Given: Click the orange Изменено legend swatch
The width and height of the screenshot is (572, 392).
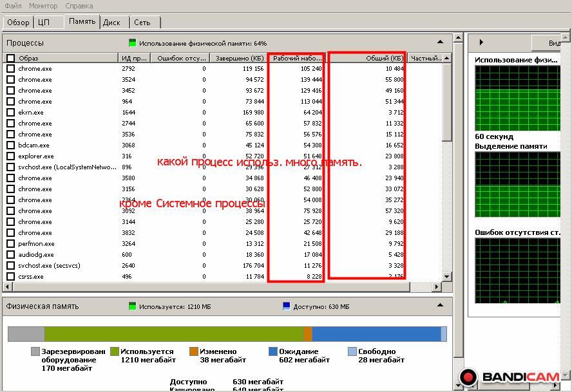Looking at the screenshot, I should [x=194, y=351].
